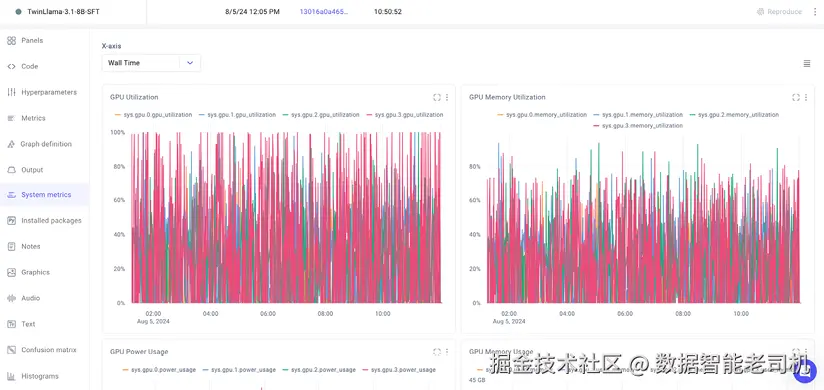Image resolution: width=824 pixels, height=390 pixels.
Task: Expand GPU Utilization chart fullscreen
Action: [x=437, y=97]
